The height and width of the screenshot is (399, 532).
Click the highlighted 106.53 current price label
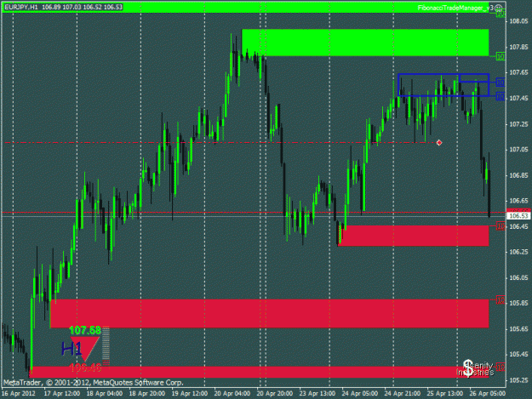(518, 216)
